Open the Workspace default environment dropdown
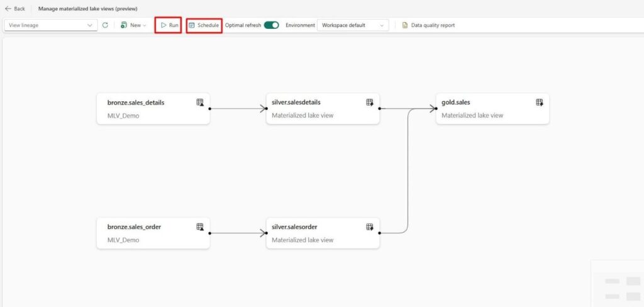This screenshot has width=644, height=307. pos(352,25)
